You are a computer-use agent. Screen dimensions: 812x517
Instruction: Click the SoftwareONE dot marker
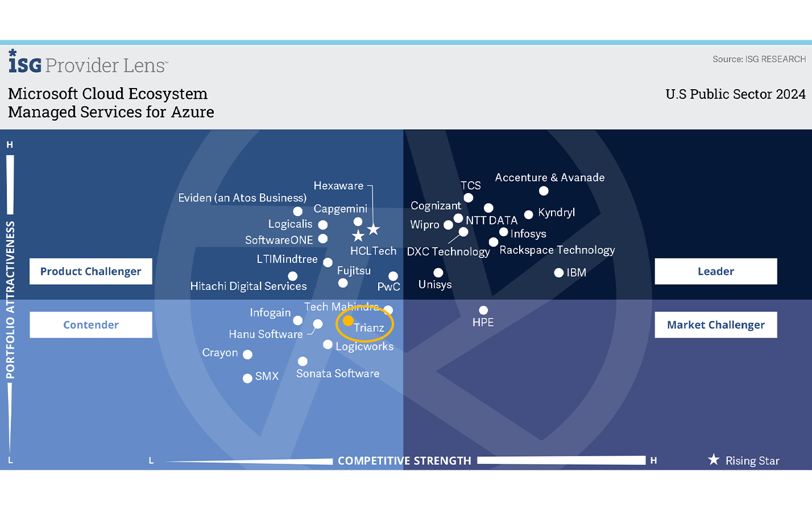point(322,239)
